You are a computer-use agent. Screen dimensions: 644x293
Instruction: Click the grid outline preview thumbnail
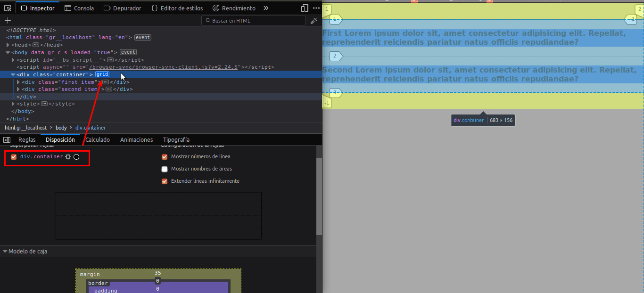(x=158, y=216)
